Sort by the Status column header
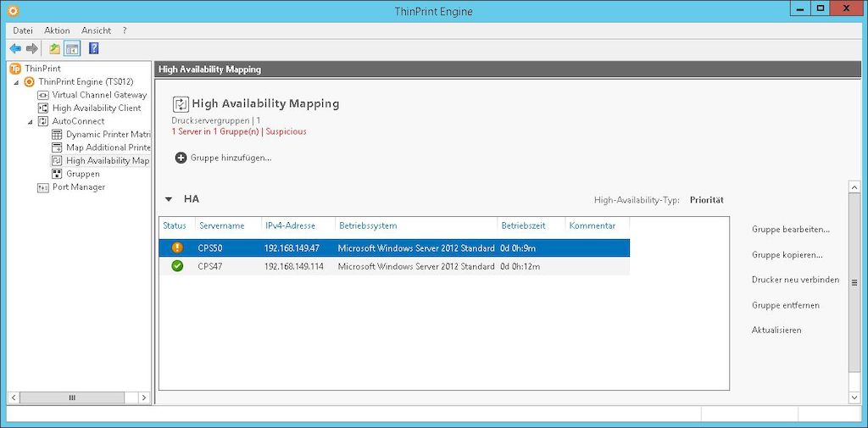This screenshot has height=428, width=868. pyautogui.click(x=175, y=225)
